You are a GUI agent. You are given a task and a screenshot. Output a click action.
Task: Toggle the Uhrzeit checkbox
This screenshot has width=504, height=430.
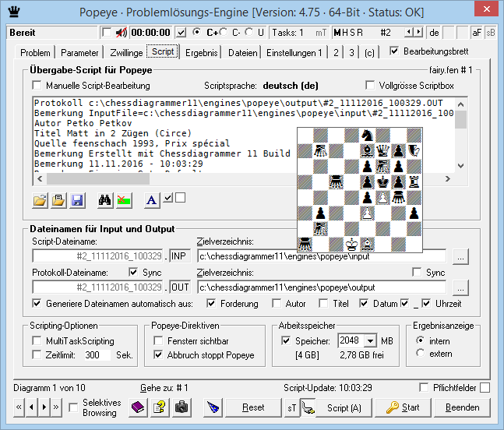coord(426,303)
